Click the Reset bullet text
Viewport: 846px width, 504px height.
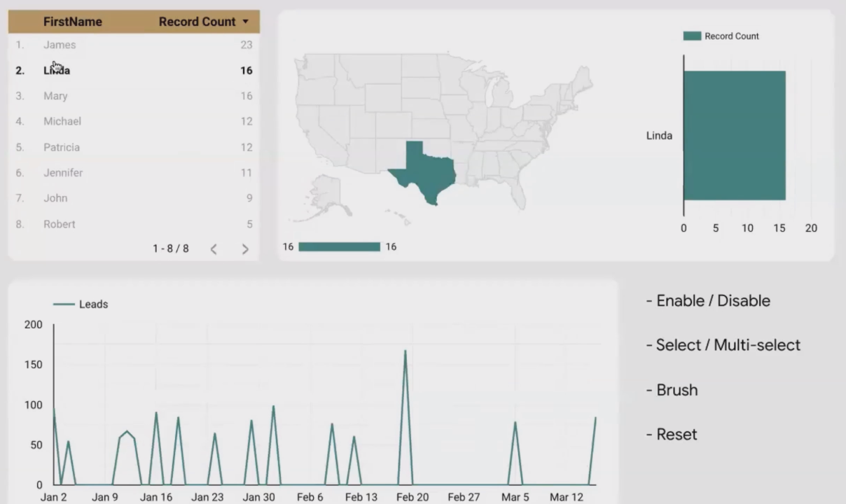point(672,435)
